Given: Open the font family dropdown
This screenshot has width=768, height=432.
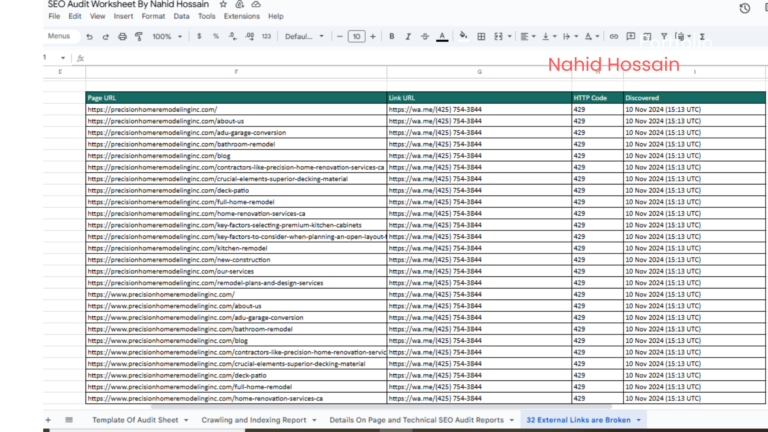Looking at the screenshot, I should [x=304, y=36].
